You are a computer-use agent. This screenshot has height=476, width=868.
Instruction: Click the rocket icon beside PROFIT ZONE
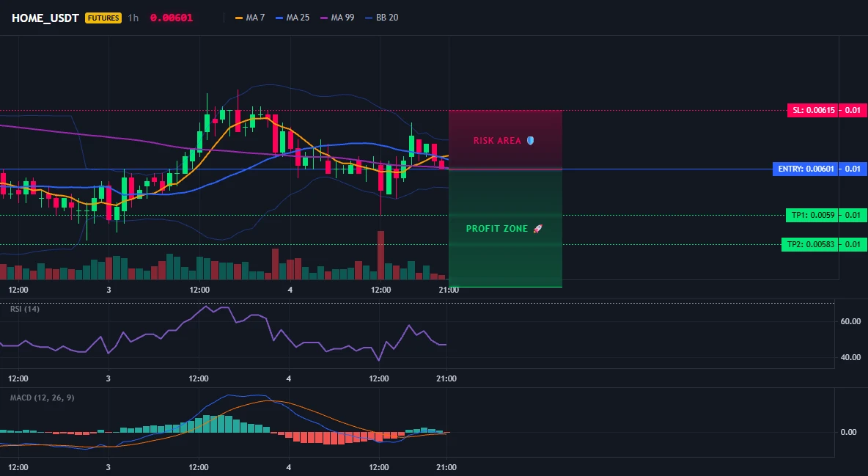537,228
